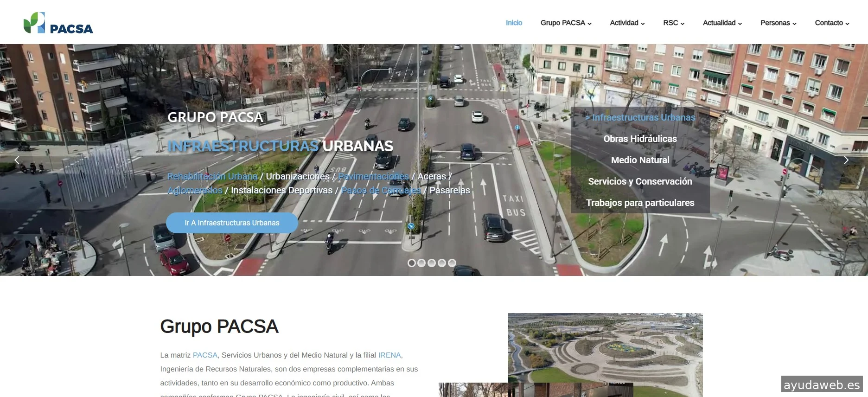The width and height of the screenshot is (868, 397).
Task: Click the PACSA logo in header
Action: click(58, 23)
